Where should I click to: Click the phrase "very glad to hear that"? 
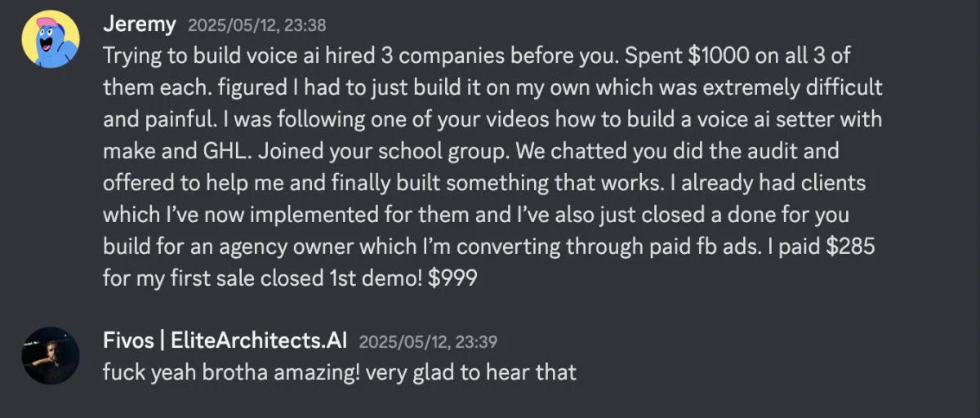pyautogui.click(x=471, y=372)
